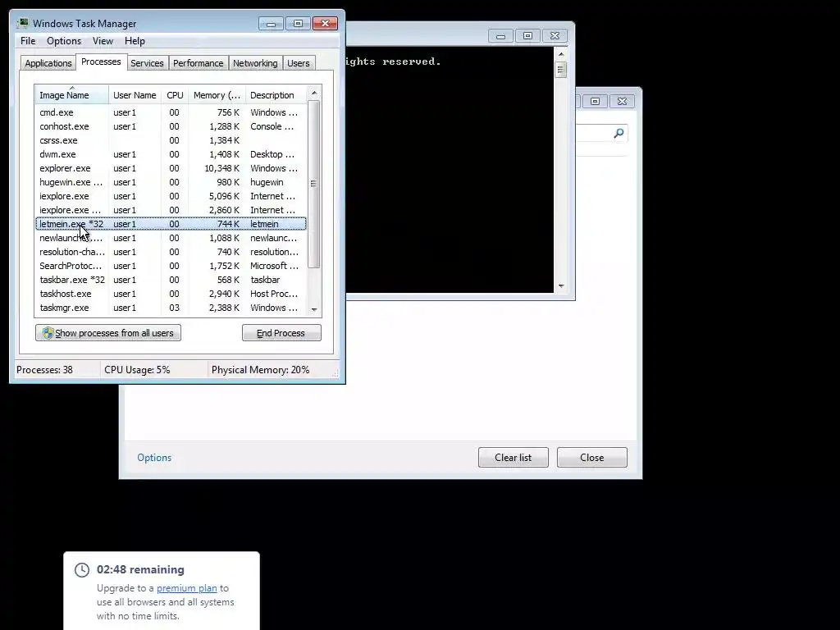The image size is (840, 630).
Task: Click the process list scrollbar thumb
Action: [314, 184]
